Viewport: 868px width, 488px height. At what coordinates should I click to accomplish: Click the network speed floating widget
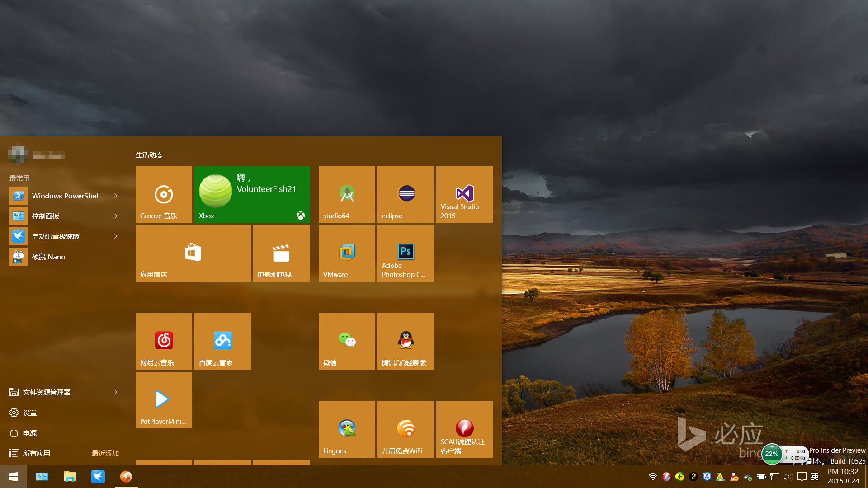(x=795, y=455)
